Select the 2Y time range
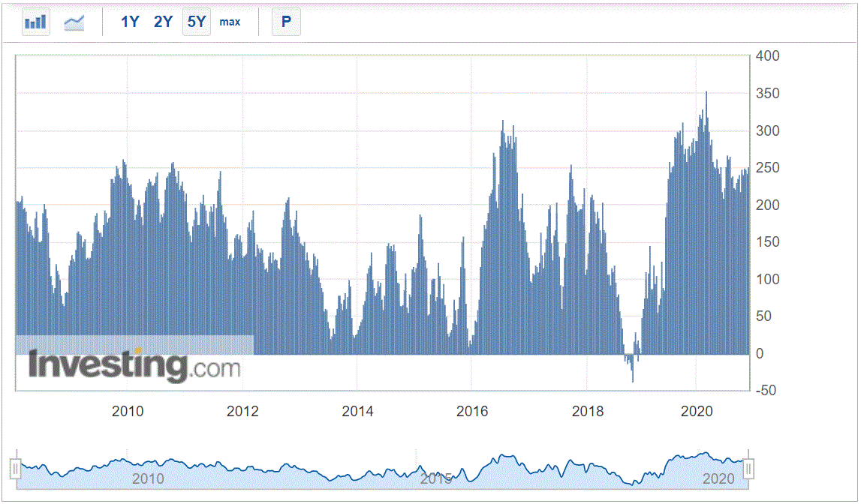 163,22
